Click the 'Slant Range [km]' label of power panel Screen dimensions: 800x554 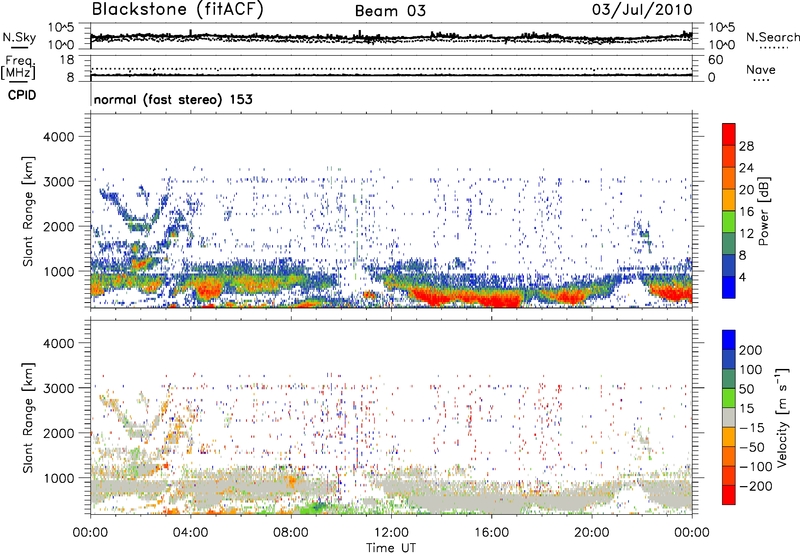click(28, 211)
